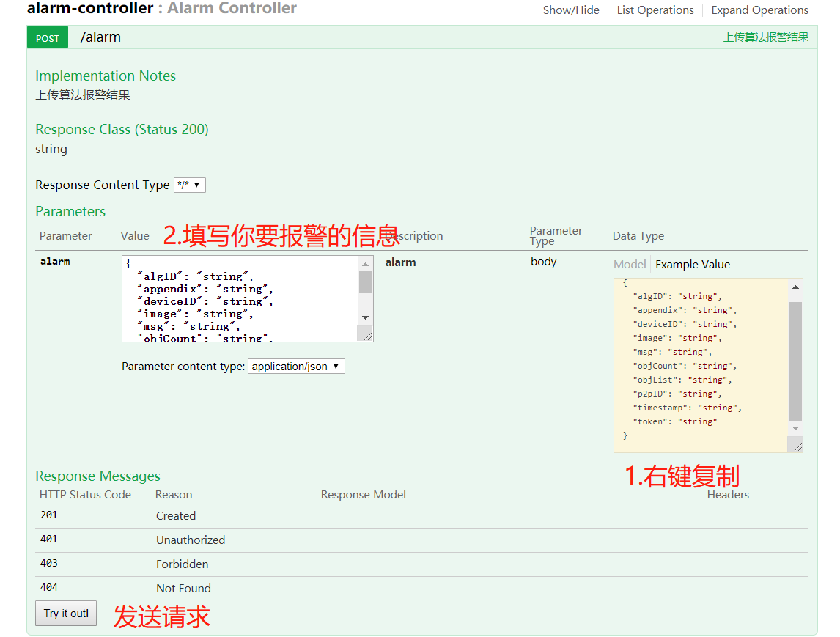Click the Created reason text

click(176, 516)
